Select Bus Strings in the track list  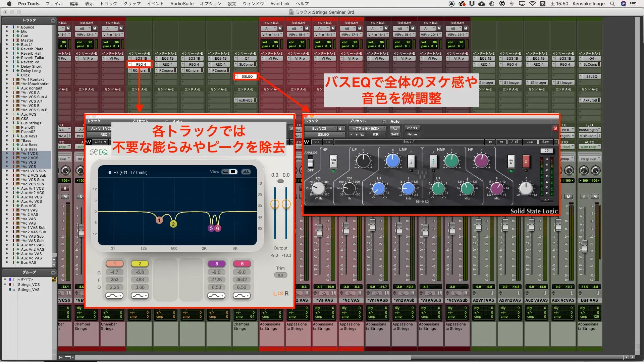[31, 123]
